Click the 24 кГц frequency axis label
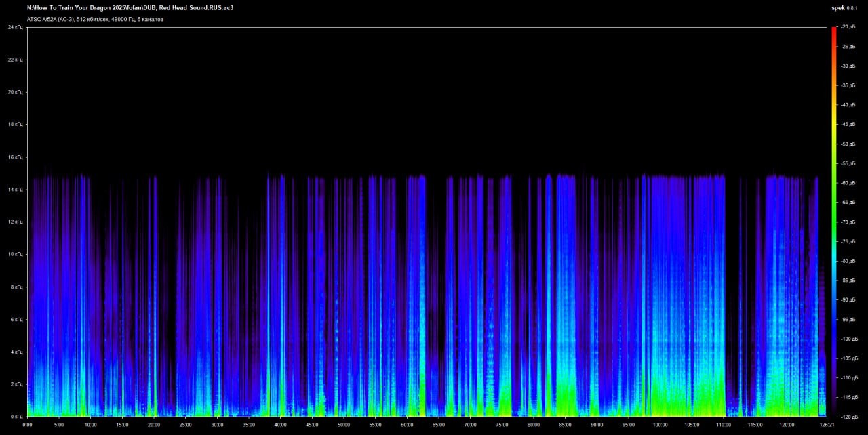The image size is (868, 435). coord(15,27)
